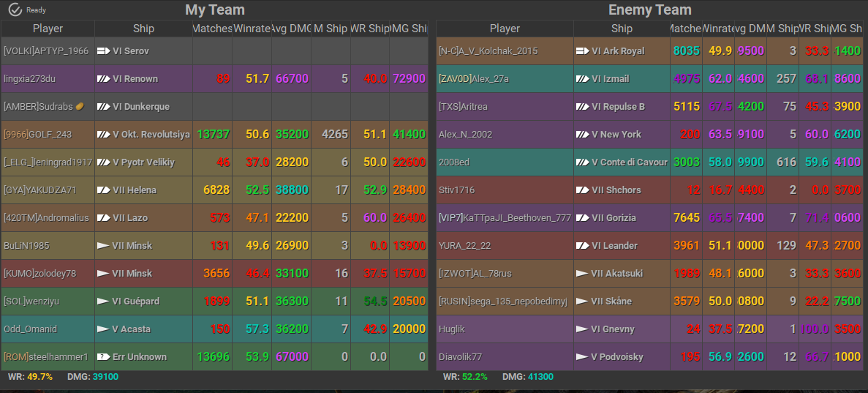Open player [ZAV0D]Alex_27a's profile
868x393 pixels.
pos(473,79)
